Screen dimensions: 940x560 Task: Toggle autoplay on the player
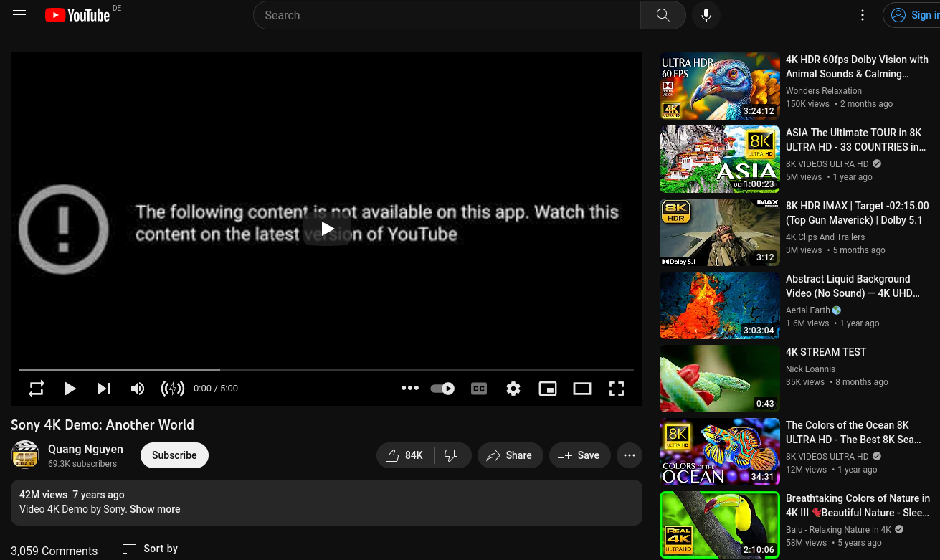[442, 388]
